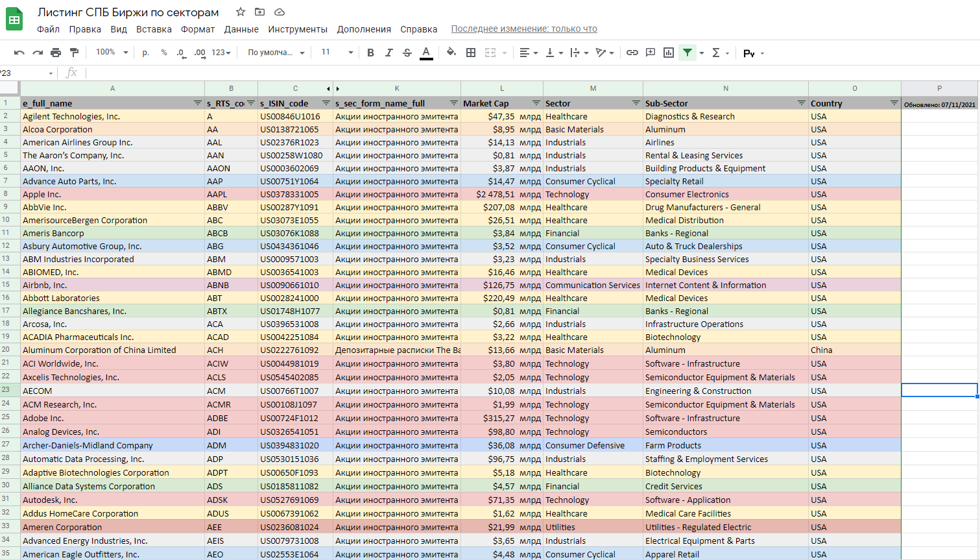
Task: Open text rotation dropdown
Action: pyautogui.click(x=604, y=53)
